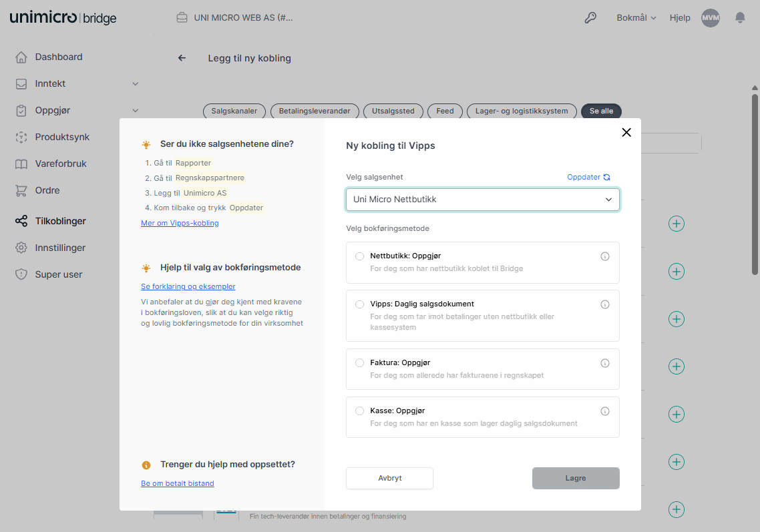Open the Ordre menu item
This screenshot has height=532, width=760.
pyautogui.click(x=47, y=190)
